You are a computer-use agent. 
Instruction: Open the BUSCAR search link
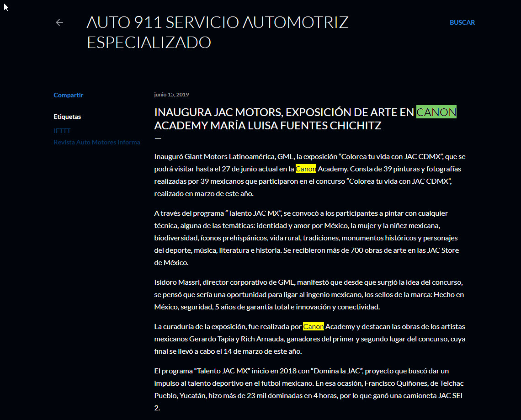[x=462, y=22]
